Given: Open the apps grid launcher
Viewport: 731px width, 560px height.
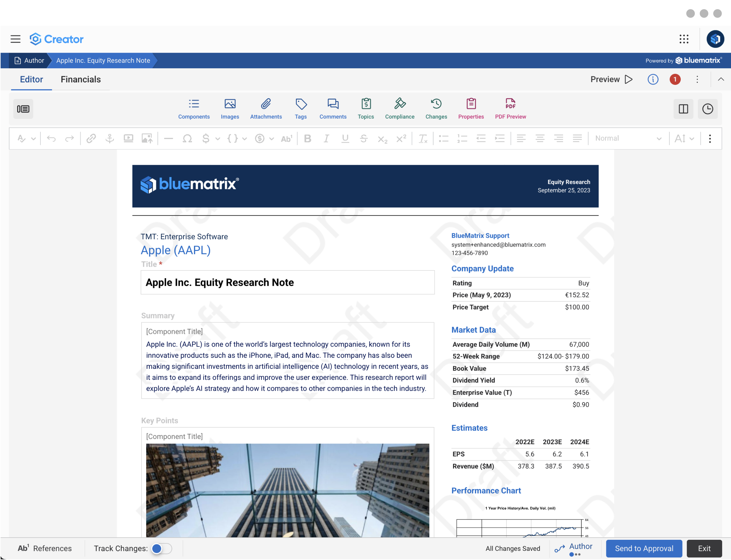Looking at the screenshot, I should pos(684,39).
